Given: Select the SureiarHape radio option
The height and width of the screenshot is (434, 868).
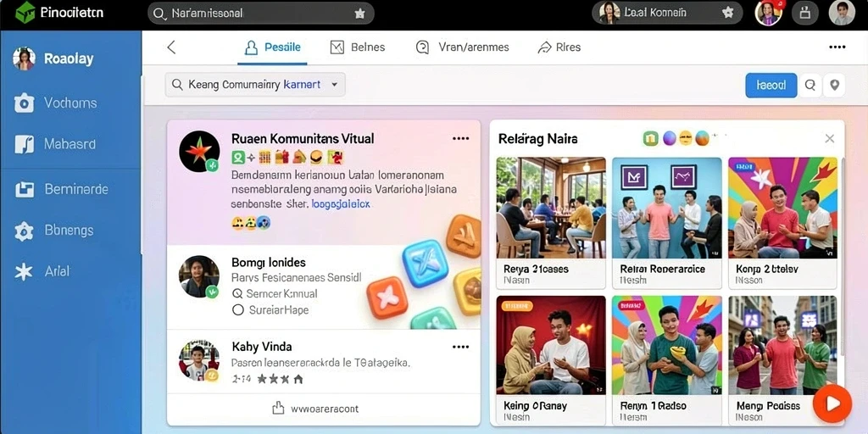Looking at the screenshot, I should pos(238,310).
